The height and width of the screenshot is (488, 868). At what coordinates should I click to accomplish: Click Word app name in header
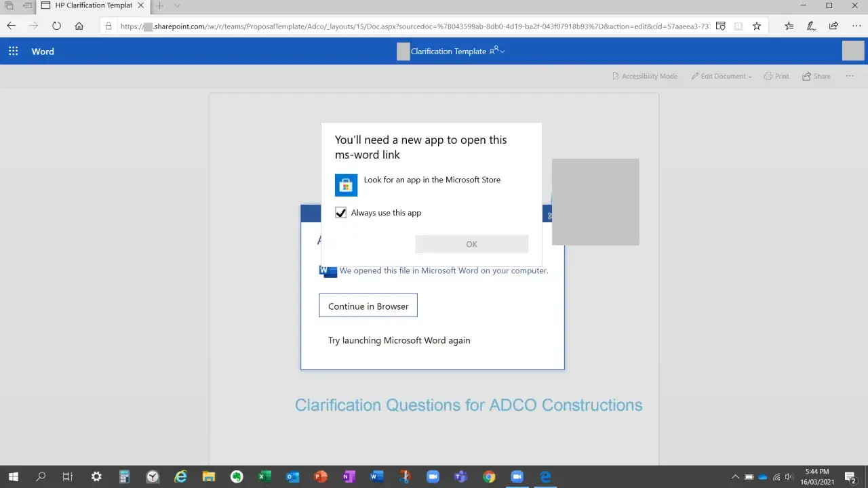43,52
